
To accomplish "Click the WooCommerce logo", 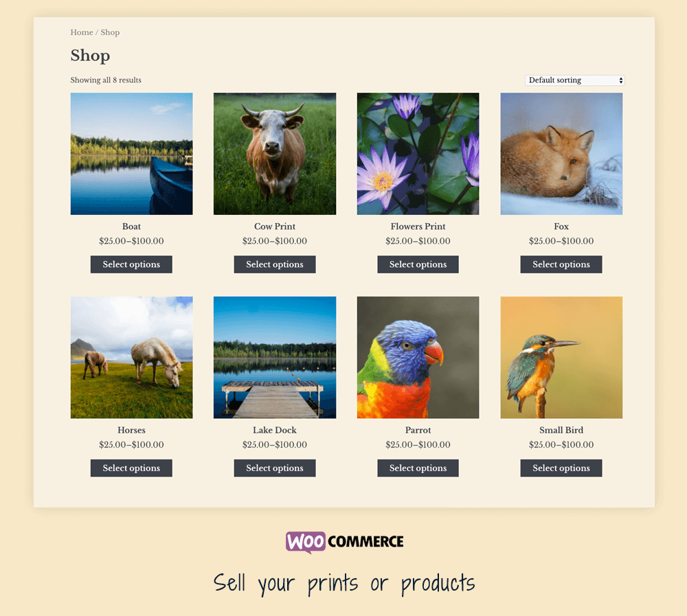I will (344, 542).
